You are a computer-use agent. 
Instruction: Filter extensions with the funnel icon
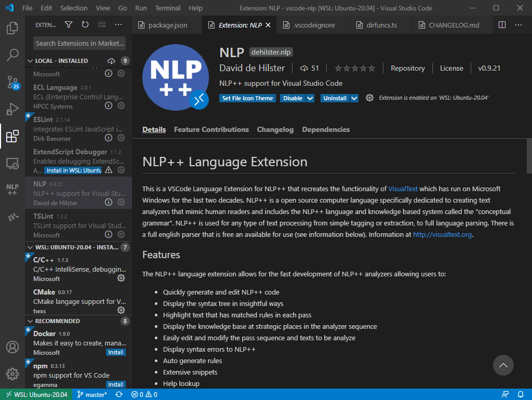point(69,25)
